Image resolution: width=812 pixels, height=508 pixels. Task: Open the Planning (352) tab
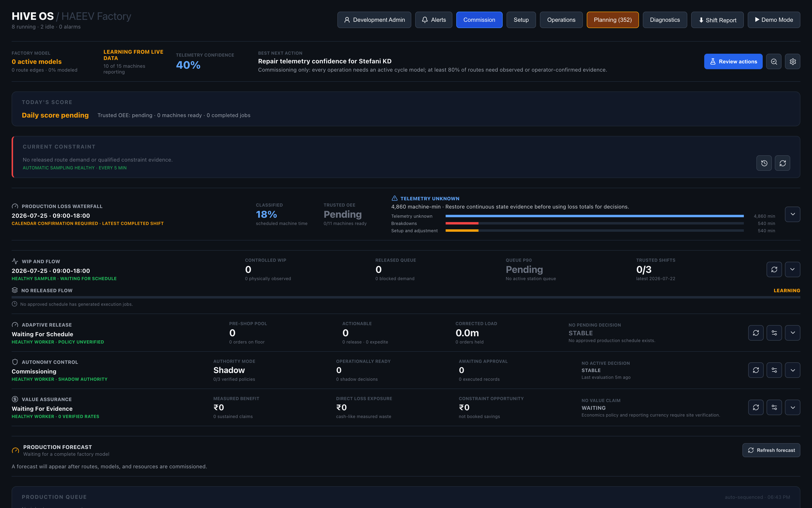613,20
